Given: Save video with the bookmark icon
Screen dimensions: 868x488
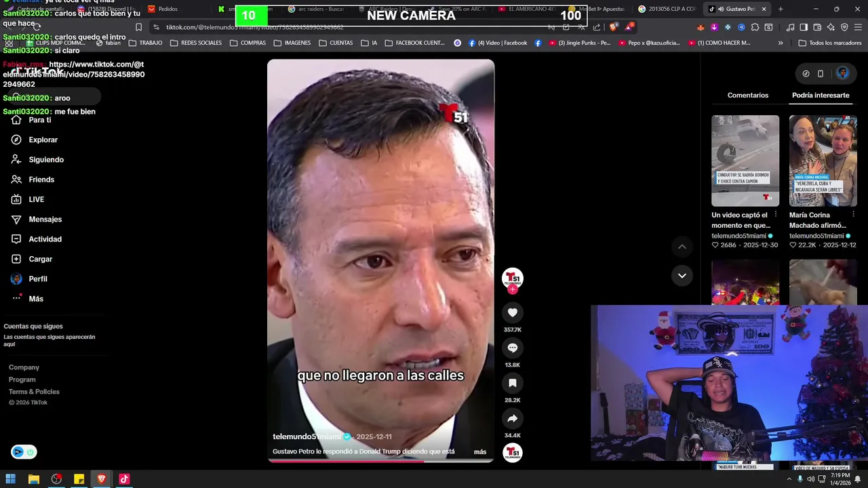Looking at the screenshot, I should pos(512,383).
